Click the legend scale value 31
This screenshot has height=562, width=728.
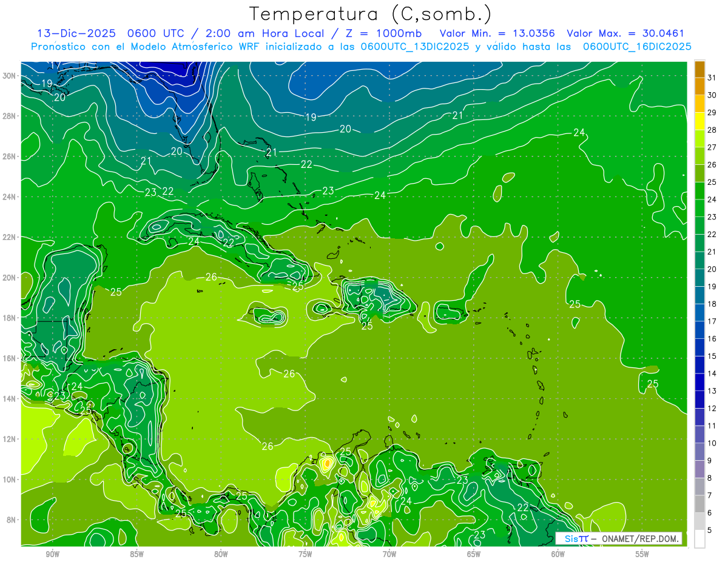[x=712, y=78]
